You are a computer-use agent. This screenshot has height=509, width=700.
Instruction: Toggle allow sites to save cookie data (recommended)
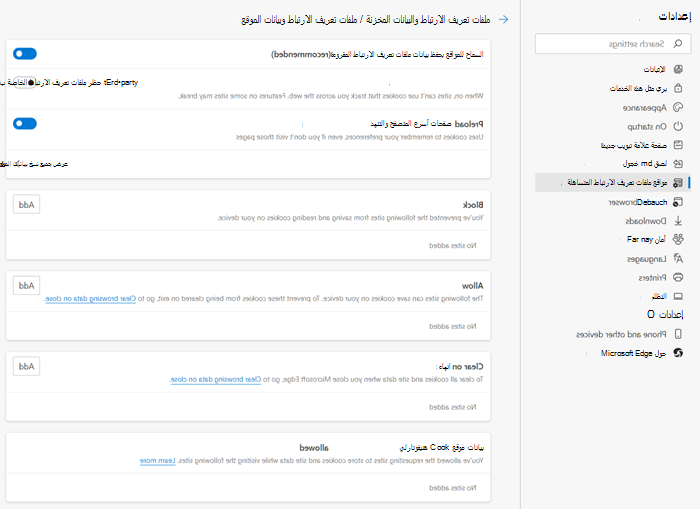coord(25,54)
